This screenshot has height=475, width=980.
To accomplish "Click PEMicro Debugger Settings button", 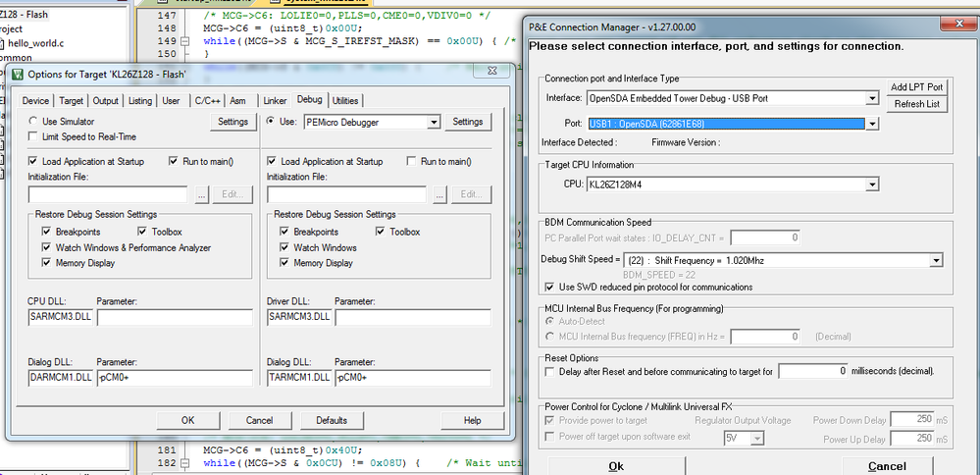I will (468, 122).
